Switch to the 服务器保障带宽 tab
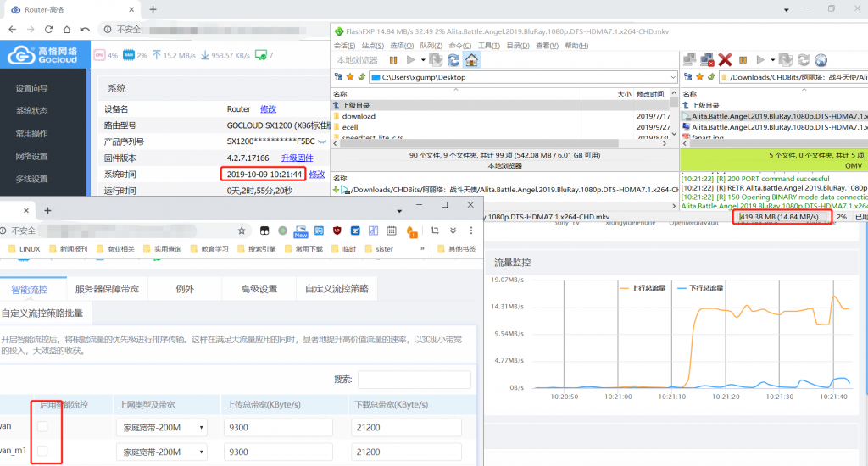868x466 pixels. tap(107, 289)
